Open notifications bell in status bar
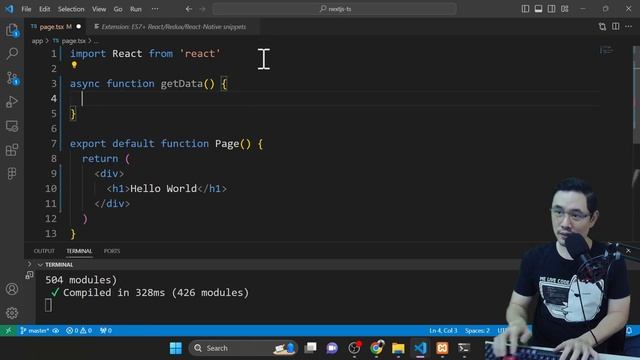The image size is (640, 360). (x=629, y=330)
